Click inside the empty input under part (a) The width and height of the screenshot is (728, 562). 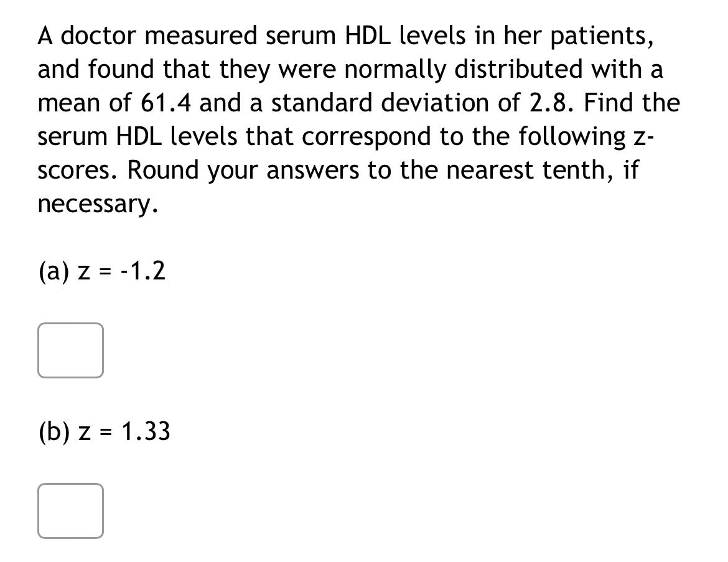(x=70, y=350)
